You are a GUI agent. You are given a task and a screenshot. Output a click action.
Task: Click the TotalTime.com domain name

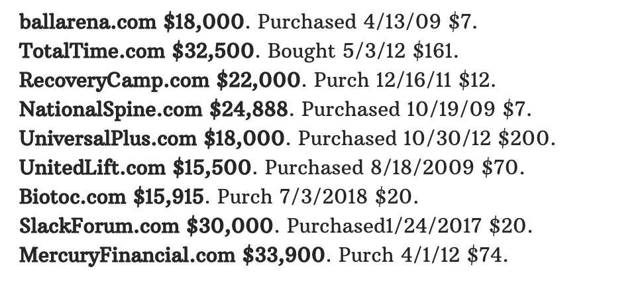click(x=92, y=51)
